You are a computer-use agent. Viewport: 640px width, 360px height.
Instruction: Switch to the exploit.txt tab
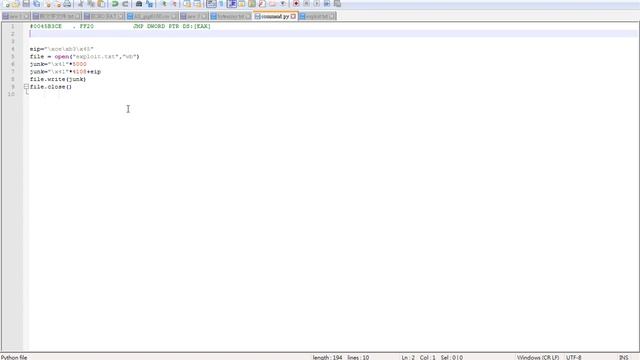click(x=317, y=16)
